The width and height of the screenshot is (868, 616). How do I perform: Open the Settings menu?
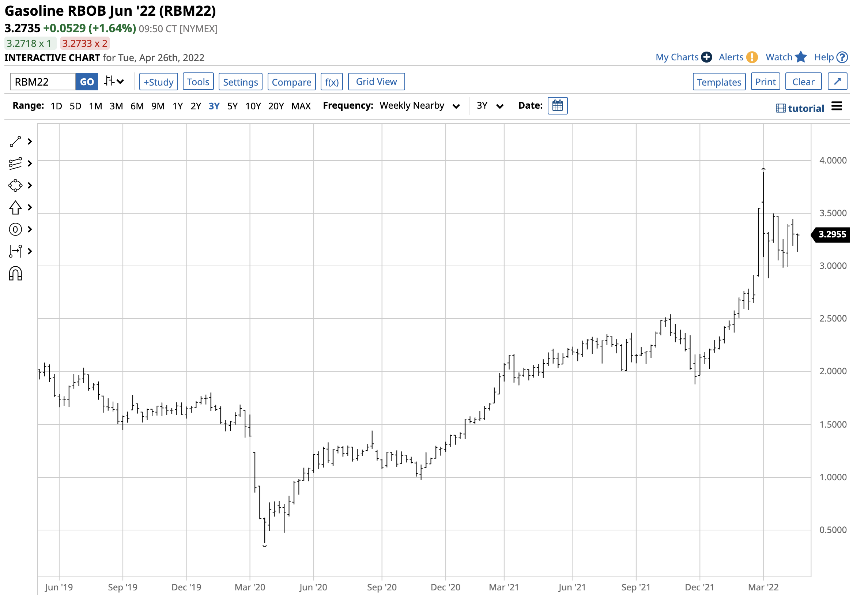tap(240, 82)
